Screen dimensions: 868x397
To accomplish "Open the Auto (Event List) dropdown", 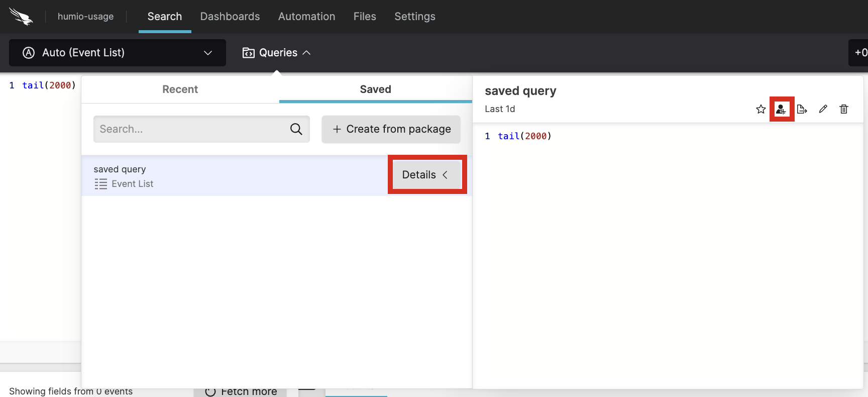I will 118,53.
